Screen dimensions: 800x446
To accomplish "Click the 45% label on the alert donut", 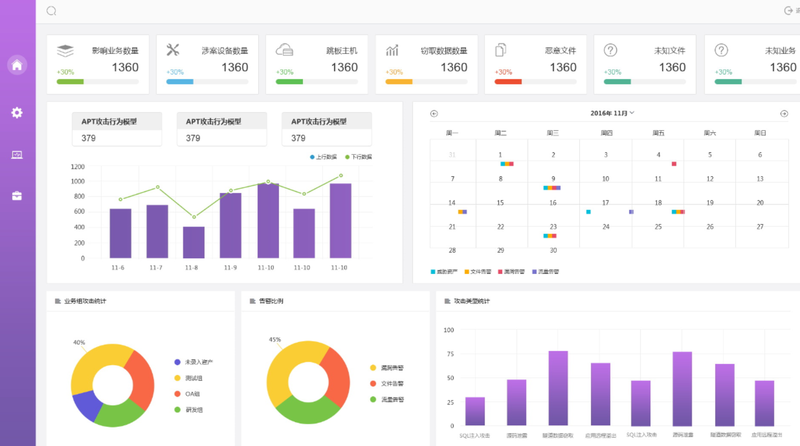I will [x=275, y=339].
